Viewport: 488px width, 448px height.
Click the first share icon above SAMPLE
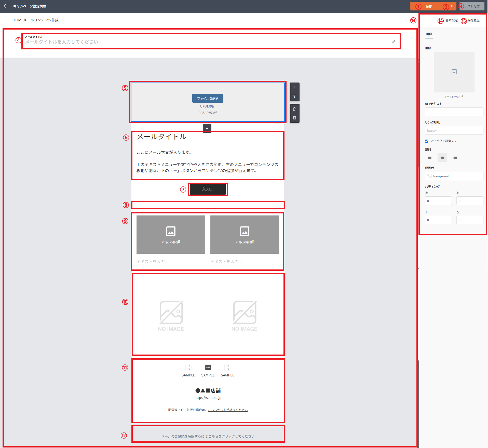point(188,368)
